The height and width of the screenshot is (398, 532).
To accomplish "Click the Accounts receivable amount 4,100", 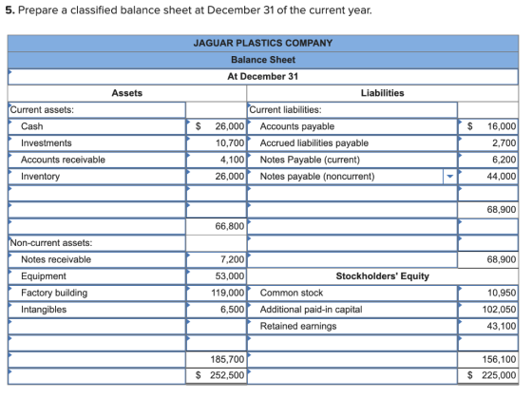I will tap(217, 160).
